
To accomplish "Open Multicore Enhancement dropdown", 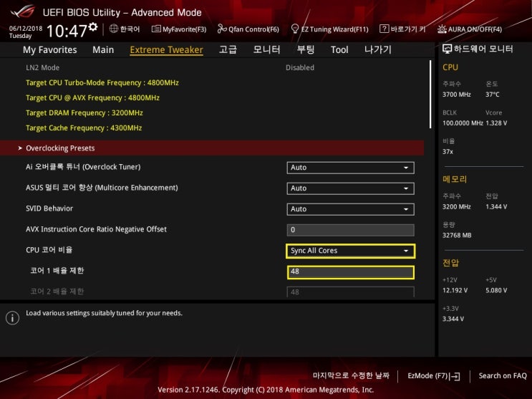I will [350, 188].
